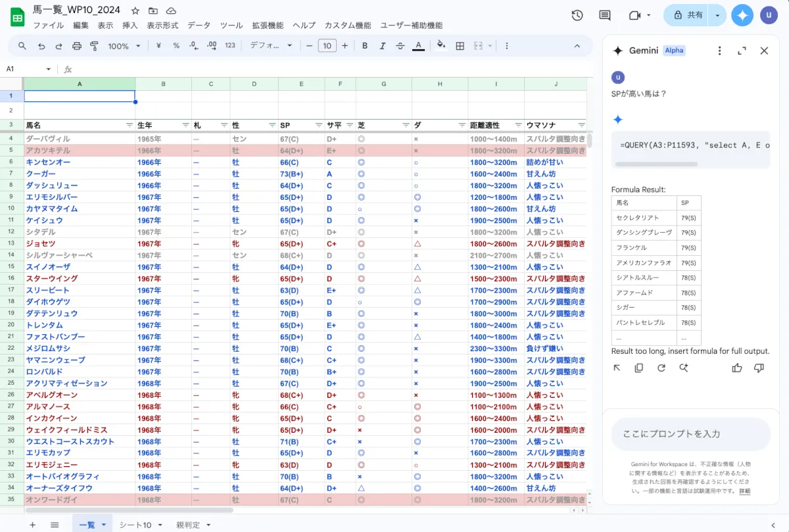Click the Gemini prompt input field
The image size is (789, 532).
689,434
